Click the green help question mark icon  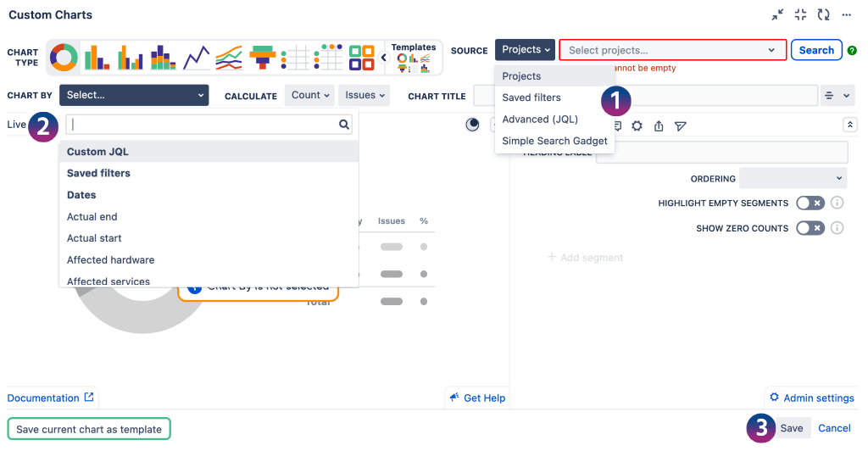852,51
